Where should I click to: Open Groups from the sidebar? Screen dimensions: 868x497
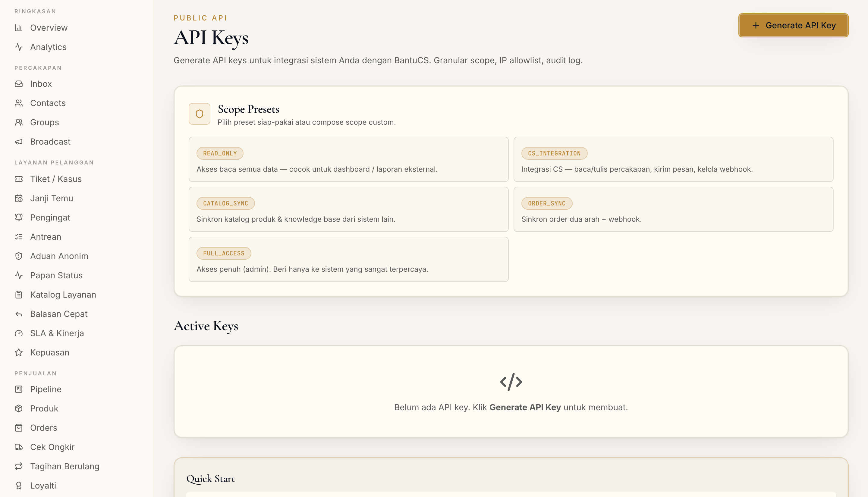44,122
